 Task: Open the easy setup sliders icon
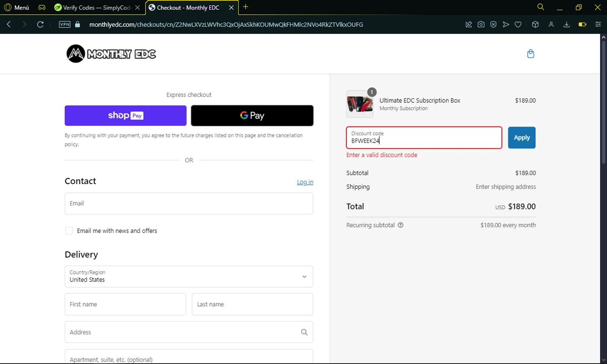pyautogui.click(x=598, y=24)
